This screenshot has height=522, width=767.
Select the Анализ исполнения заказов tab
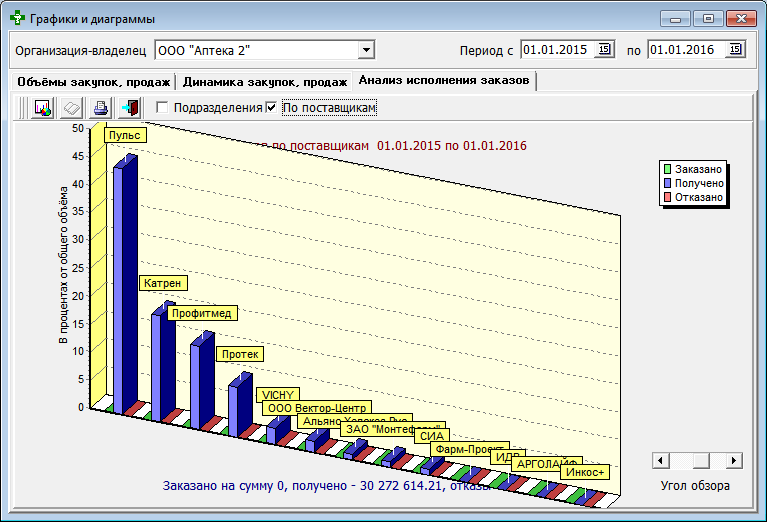(x=443, y=81)
